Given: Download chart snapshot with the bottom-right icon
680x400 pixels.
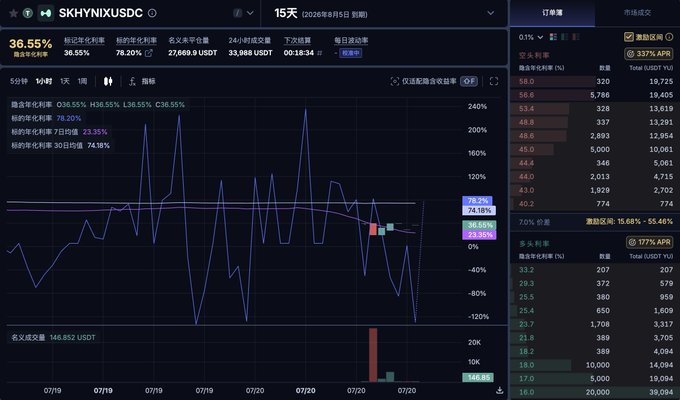Looking at the screenshot, I should point(499,390).
